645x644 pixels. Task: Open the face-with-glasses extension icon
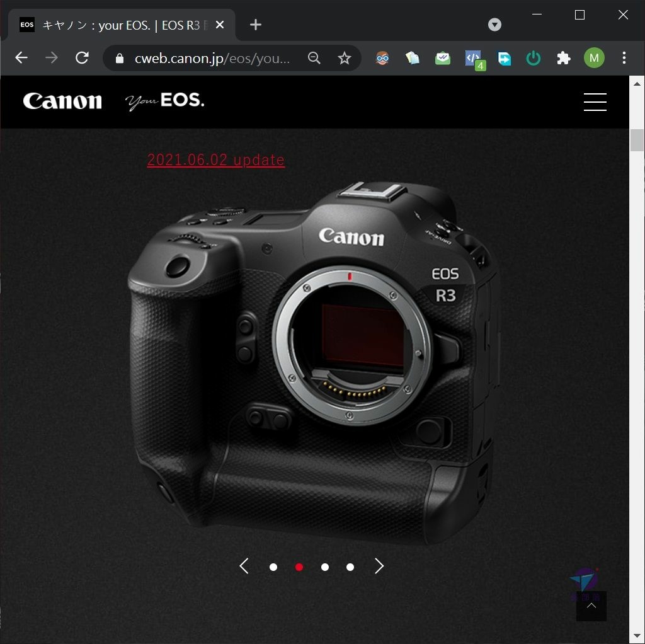coord(382,58)
